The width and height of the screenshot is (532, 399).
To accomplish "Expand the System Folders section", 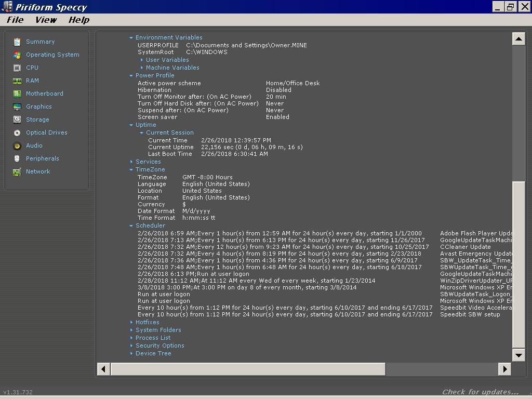I will (x=131, y=330).
